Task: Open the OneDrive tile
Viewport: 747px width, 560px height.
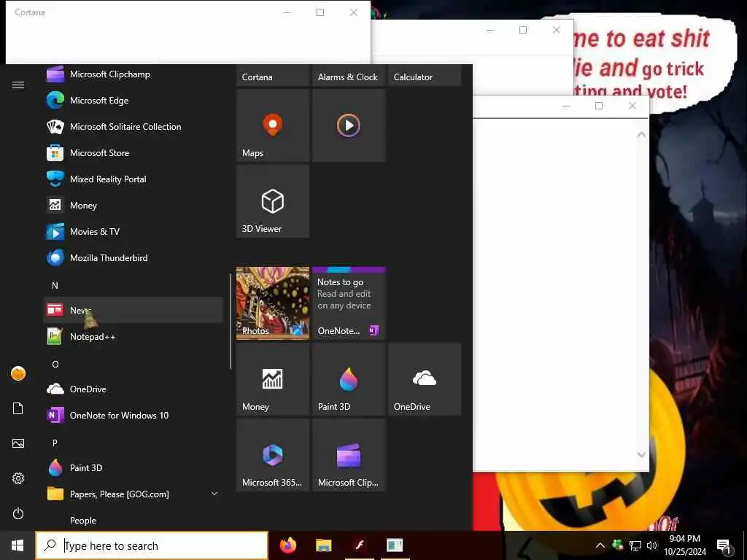Action: 425,379
